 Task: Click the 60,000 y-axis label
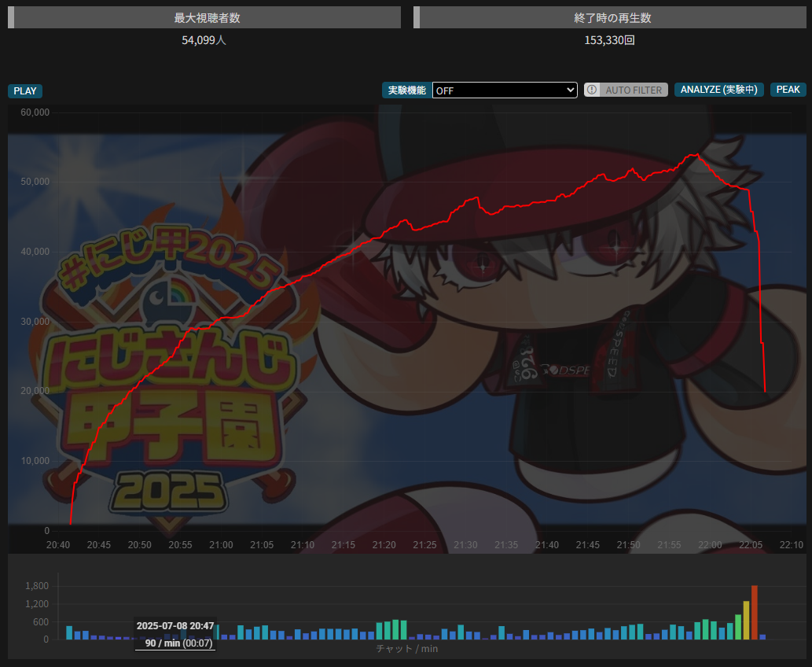(35, 112)
